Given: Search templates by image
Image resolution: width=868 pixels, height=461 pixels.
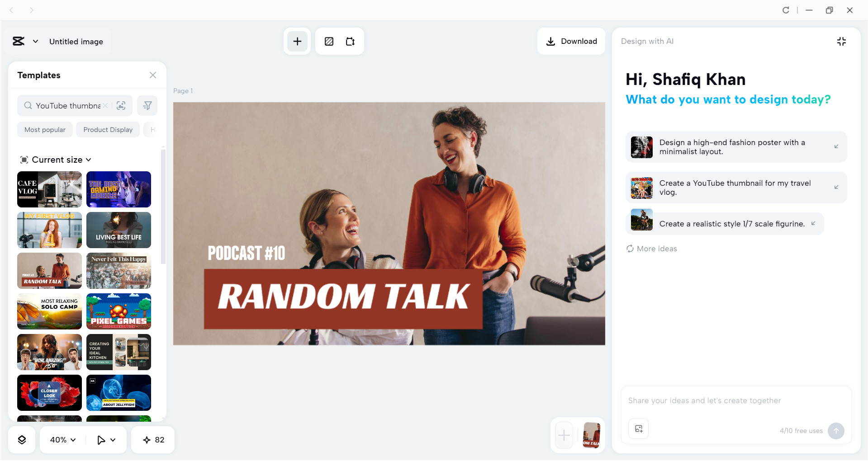Looking at the screenshot, I should point(121,105).
